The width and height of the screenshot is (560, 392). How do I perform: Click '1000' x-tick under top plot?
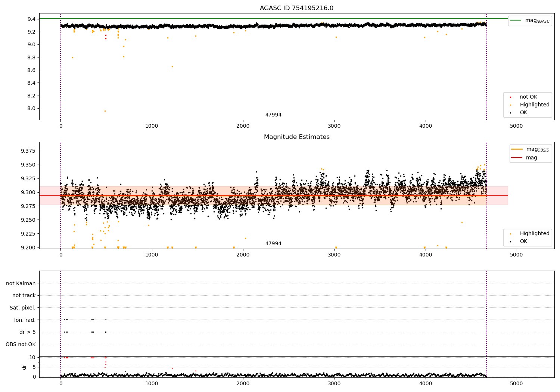152,126
